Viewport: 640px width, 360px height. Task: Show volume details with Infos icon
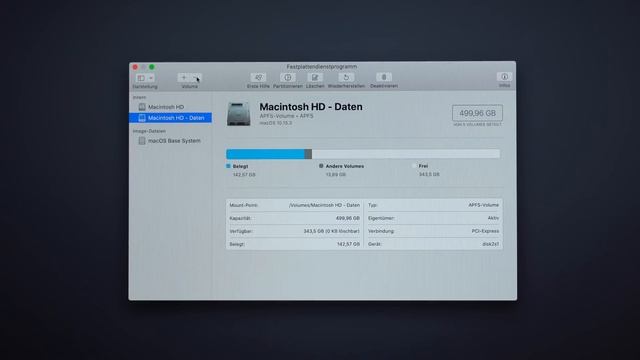point(504,77)
